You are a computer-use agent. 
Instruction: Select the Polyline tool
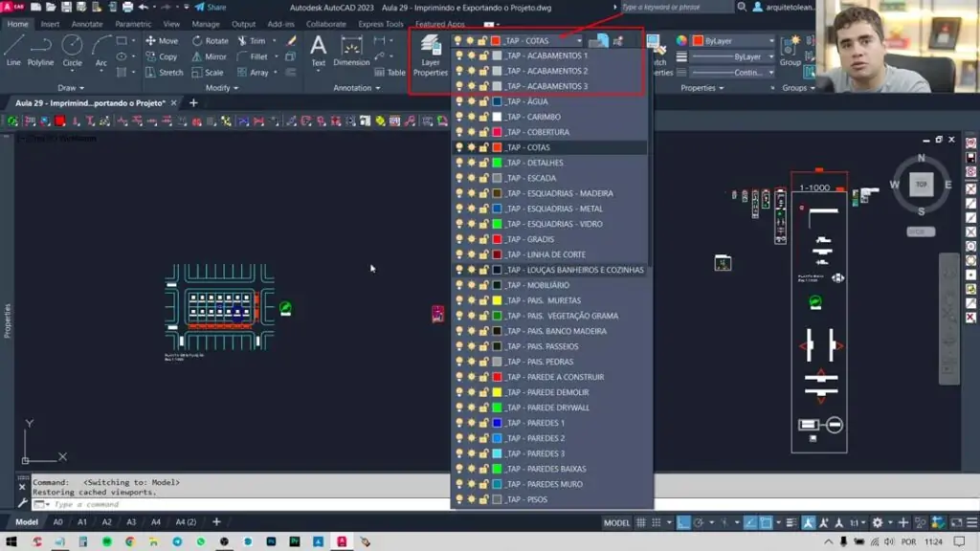pyautogui.click(x=40, y=51)
